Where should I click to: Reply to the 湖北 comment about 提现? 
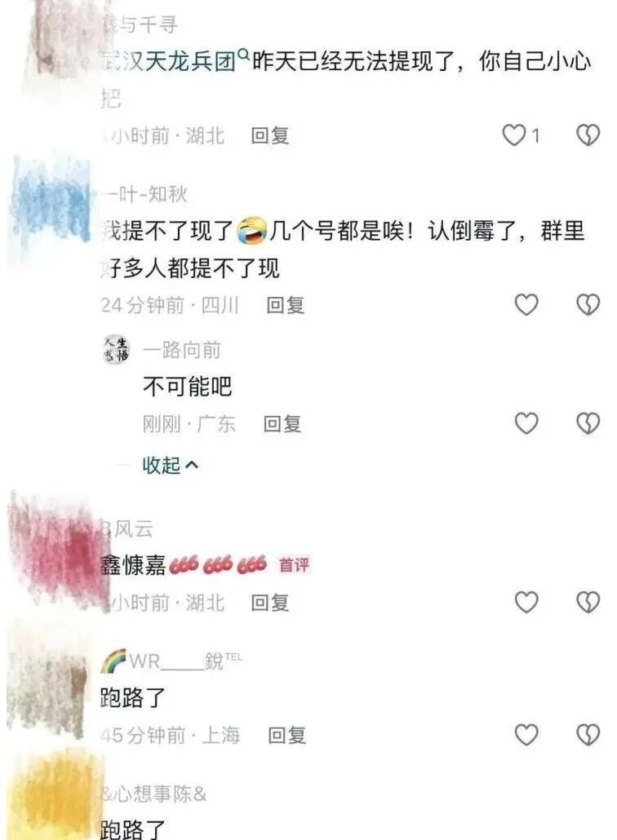(270, 135)
